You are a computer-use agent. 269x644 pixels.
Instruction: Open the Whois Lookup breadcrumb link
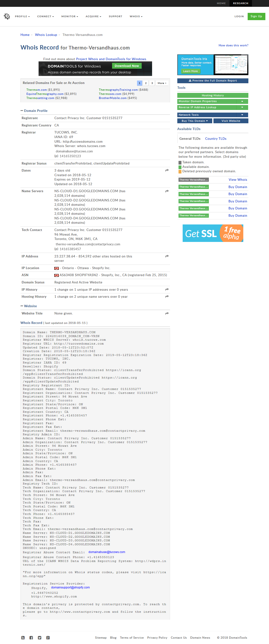point(46,35)
